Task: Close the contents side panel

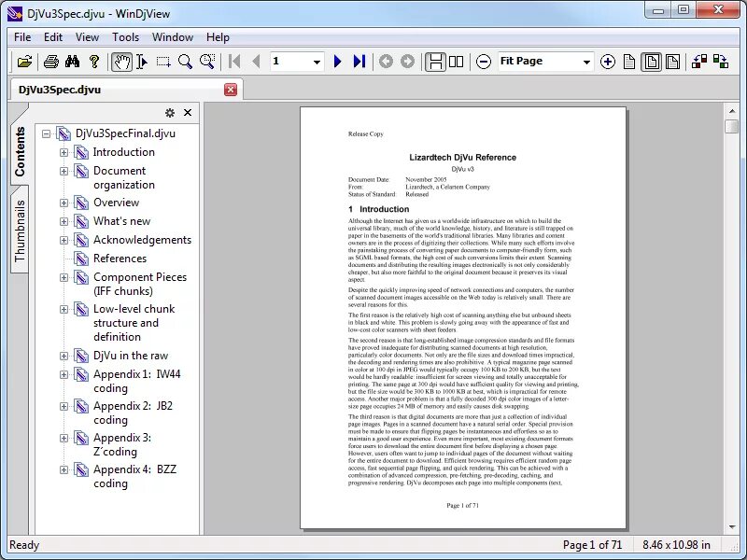Action: (188, 113)
